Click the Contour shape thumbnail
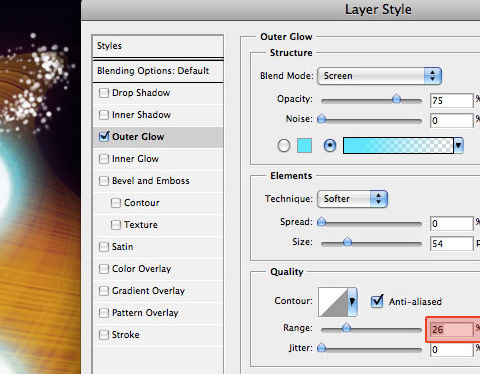The image size is (480, 374). click(333, 302)
